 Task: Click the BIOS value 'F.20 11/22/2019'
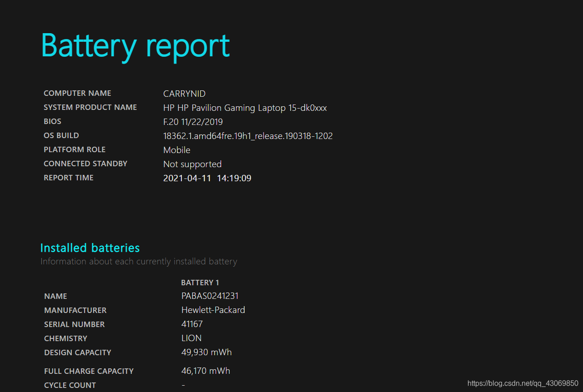click(x=193, y=122)
